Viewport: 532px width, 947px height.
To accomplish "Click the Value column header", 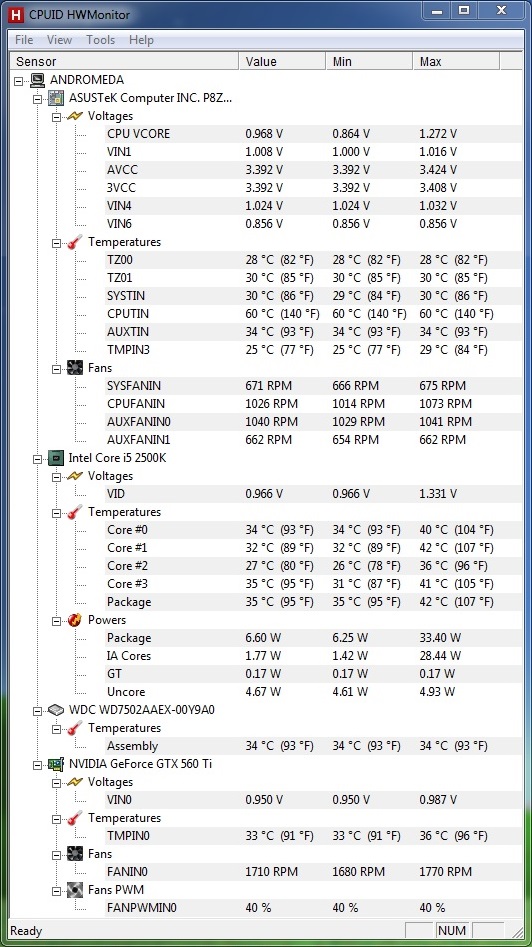I will (x=282, y=62).
